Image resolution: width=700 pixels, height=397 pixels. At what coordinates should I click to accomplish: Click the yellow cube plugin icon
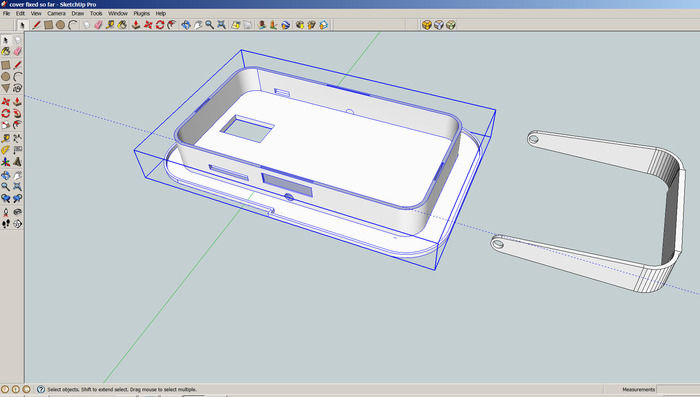(427, 25)
